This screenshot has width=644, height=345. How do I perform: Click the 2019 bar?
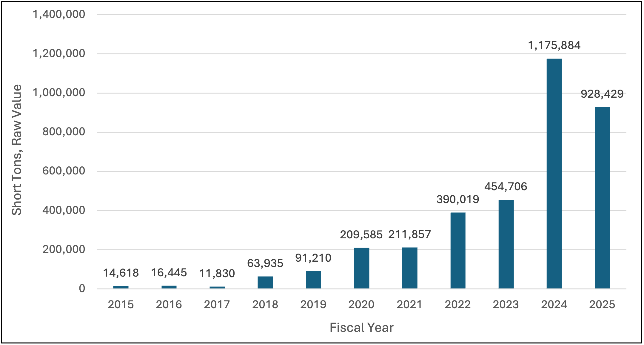313,280
